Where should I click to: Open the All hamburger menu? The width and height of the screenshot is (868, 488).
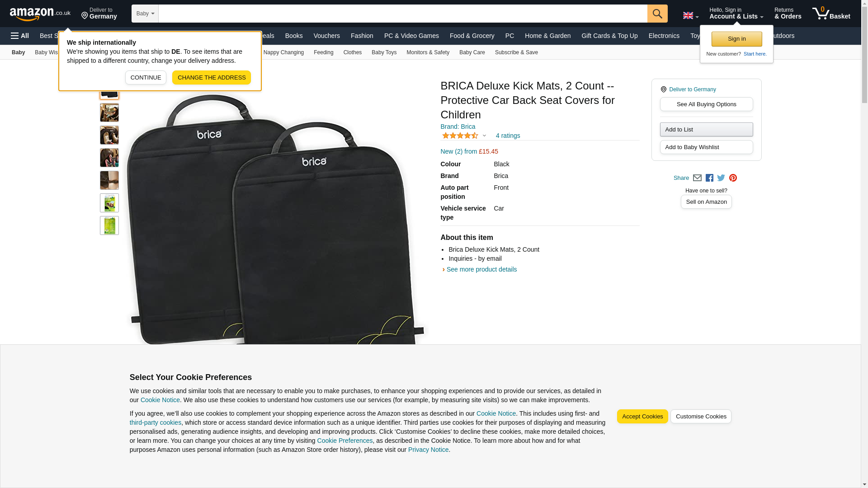tap(20, 36)
